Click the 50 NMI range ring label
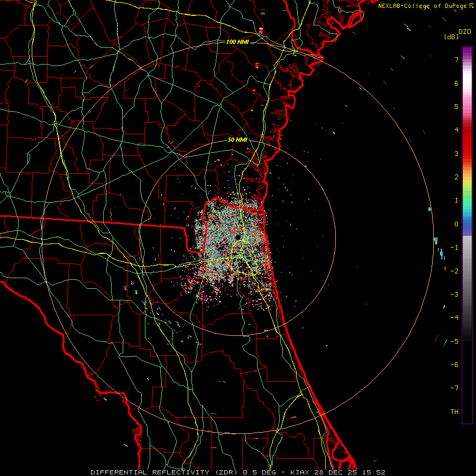 click(x=237, y=140)
